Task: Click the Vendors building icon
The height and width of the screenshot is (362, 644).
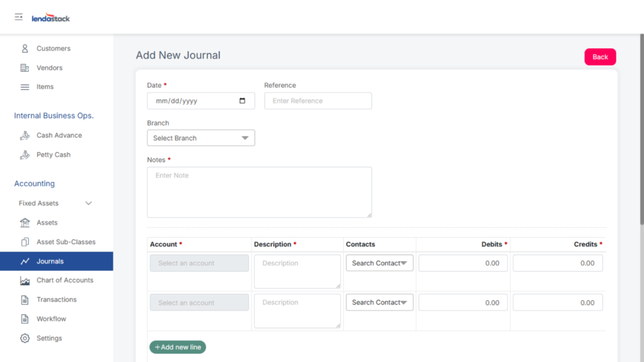Action: [25, 68]
